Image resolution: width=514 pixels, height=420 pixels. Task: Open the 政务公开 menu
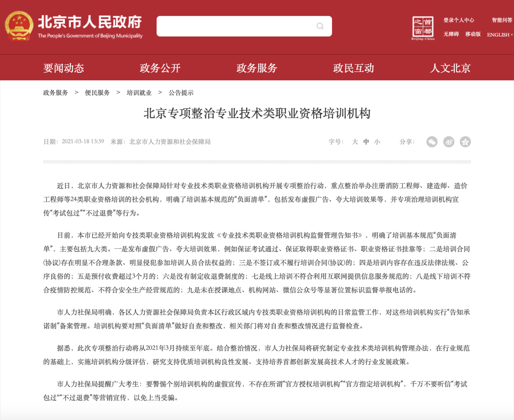[x=160, y=68]
